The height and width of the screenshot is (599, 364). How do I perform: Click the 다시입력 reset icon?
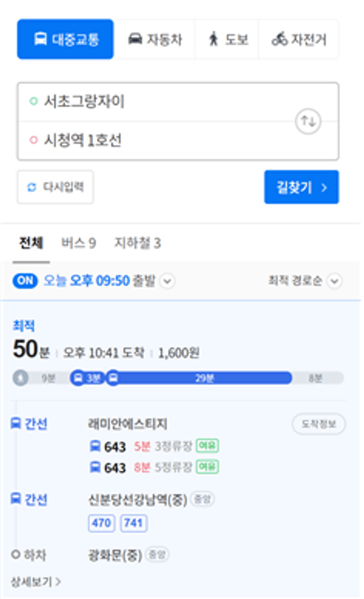(x=32, y=187)
